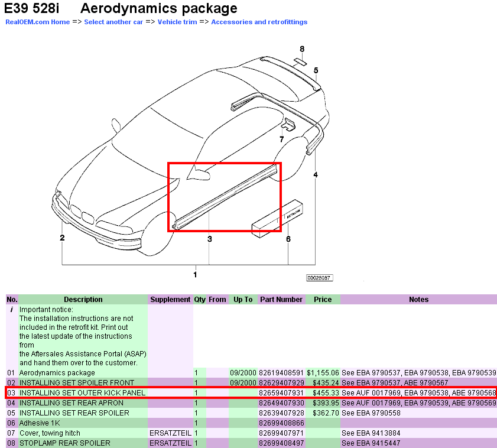
Task: Select the Adhesive 1K description
Action: pos(40,423)
